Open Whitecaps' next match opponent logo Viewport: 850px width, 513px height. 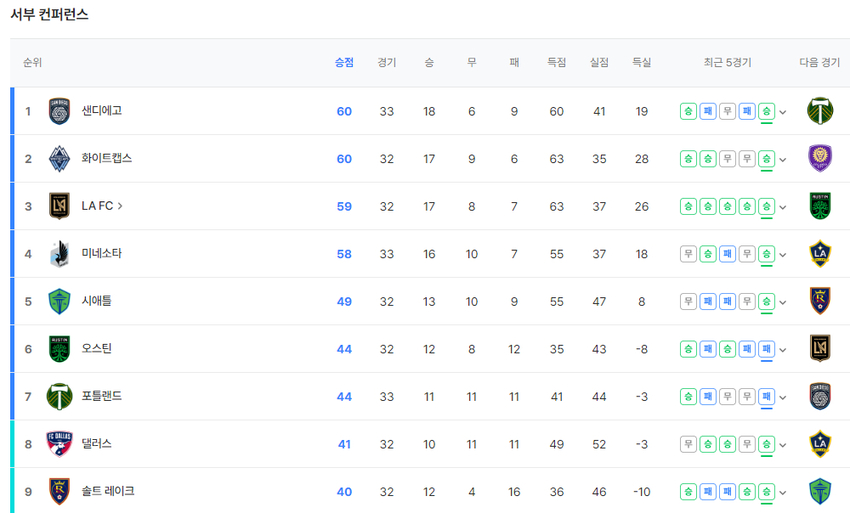[820, 159]
